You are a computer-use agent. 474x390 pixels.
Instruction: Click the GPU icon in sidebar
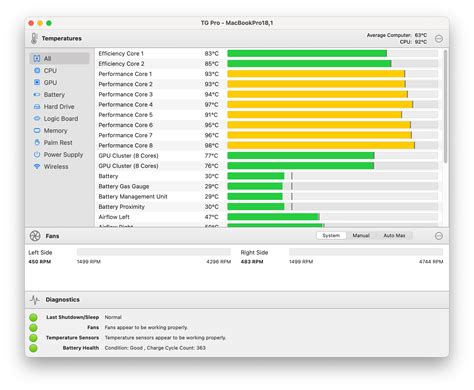tap(37, 82)
